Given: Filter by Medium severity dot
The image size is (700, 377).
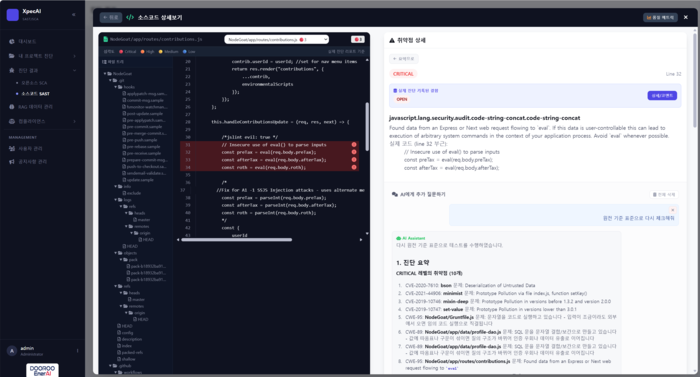Looking at the screenshot, I should pyautogui.click(x=161, y=52).
